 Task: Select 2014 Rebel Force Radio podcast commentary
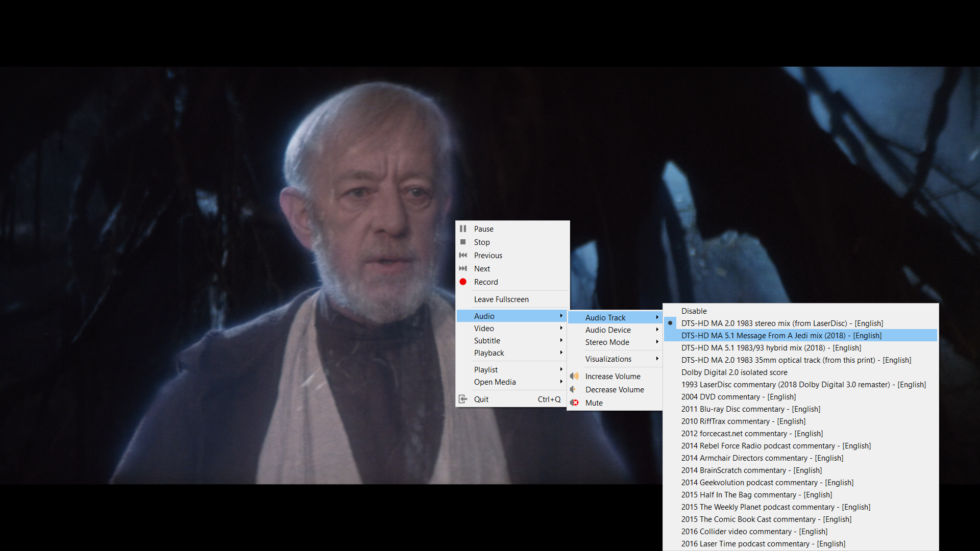pos(800,445)
